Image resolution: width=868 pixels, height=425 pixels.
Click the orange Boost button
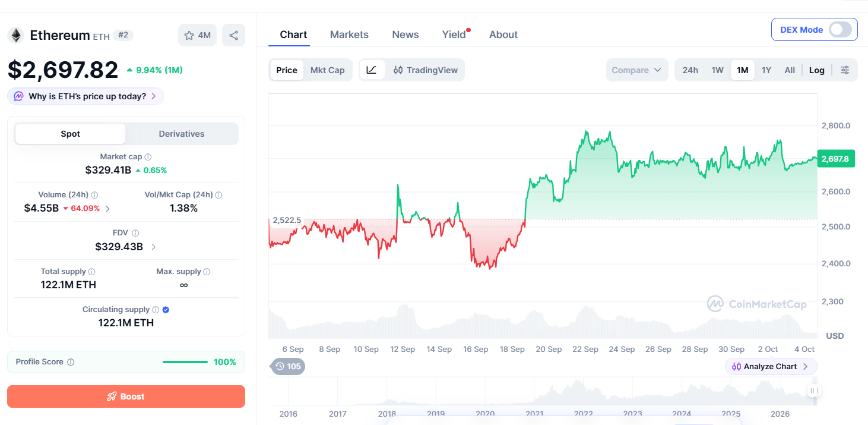click(x=126, y=396)
